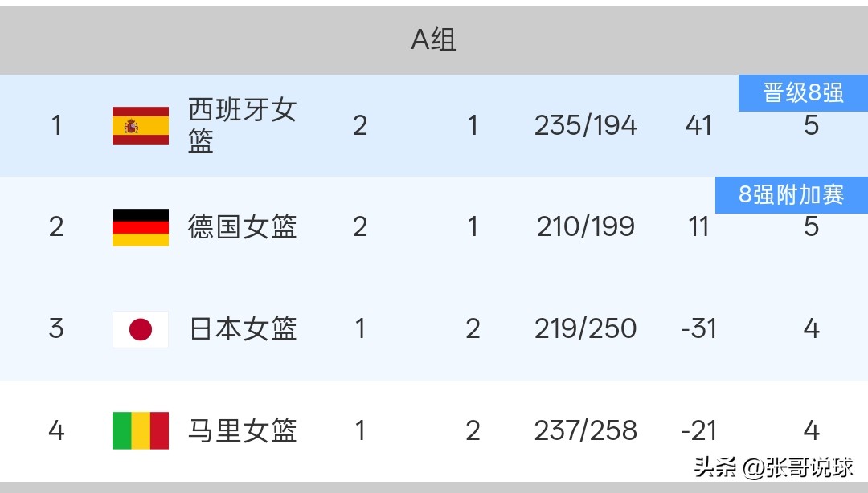
Task: Click the Germany flag icon
Action: click(x=141, y=227)
